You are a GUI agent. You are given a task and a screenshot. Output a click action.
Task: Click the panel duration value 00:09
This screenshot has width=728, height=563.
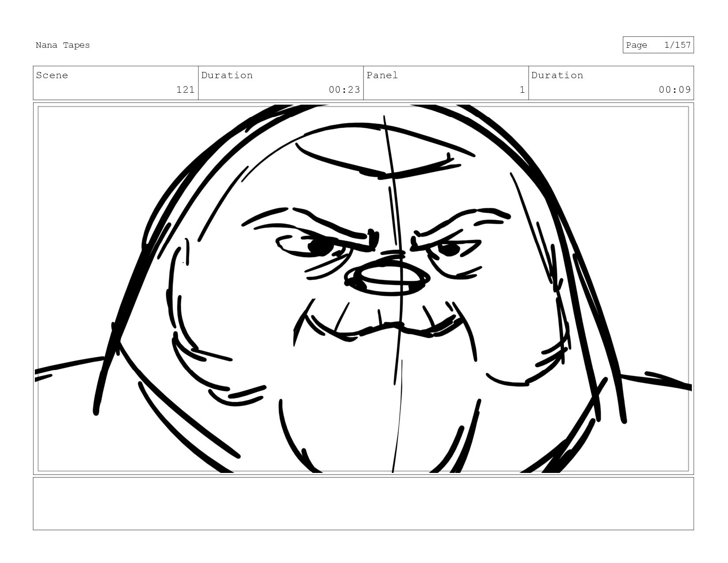[675, 90]
